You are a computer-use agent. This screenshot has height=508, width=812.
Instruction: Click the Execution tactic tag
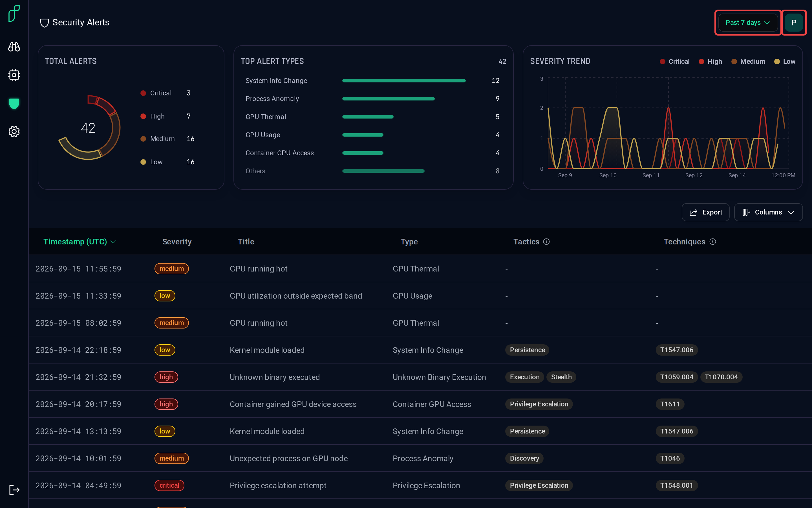click(x=524, y=377)
